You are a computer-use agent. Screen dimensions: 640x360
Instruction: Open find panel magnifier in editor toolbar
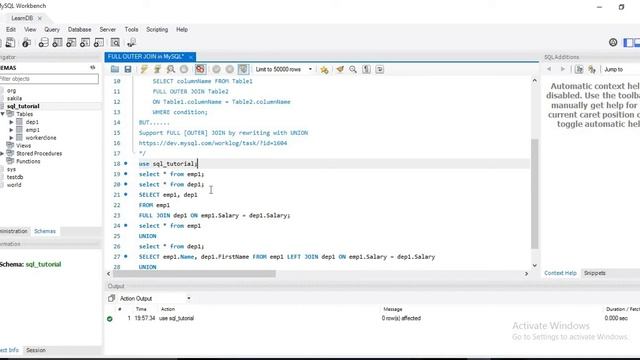[353, 69]
